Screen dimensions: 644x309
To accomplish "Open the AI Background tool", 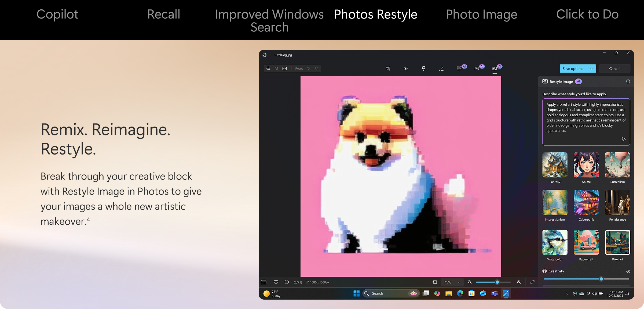I will click(x=477, y=69).
